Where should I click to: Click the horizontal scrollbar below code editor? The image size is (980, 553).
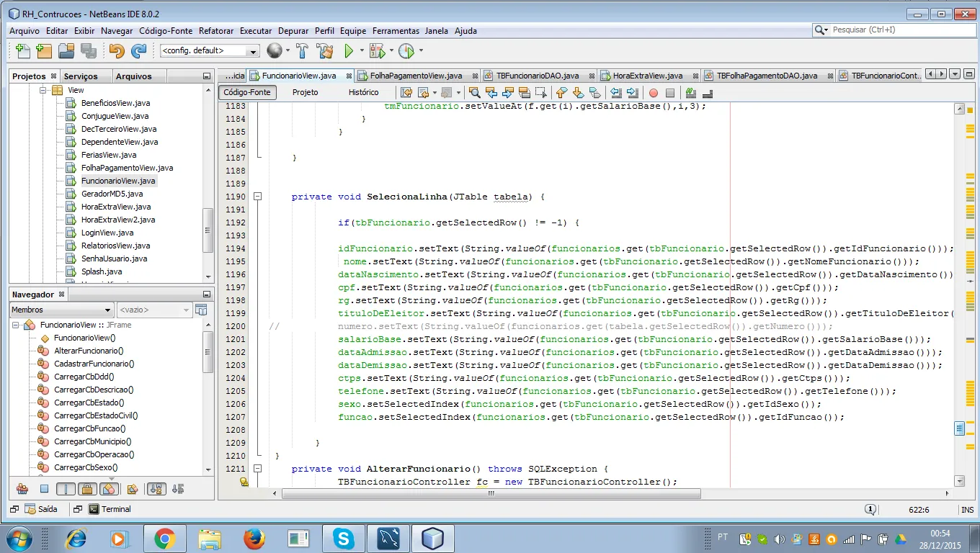[490, 494]
